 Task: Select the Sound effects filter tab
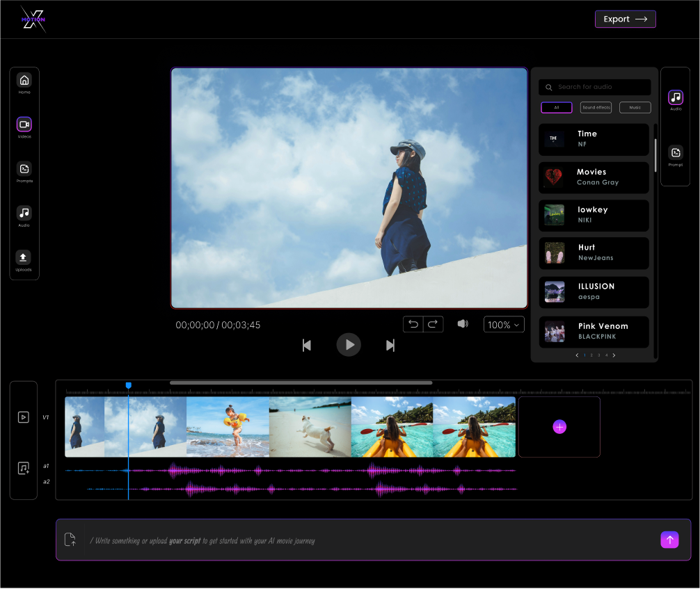click(596, 108)
